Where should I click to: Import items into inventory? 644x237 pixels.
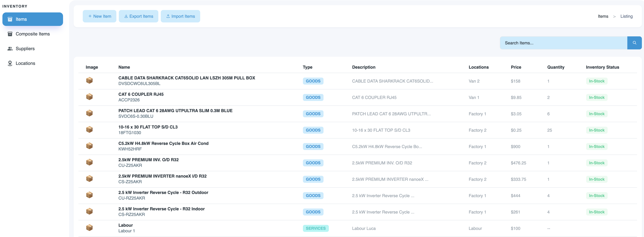[x=180, y=16]
